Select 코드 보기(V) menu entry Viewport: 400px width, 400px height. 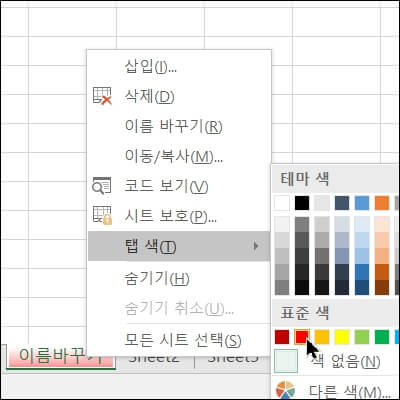[178, 186]
